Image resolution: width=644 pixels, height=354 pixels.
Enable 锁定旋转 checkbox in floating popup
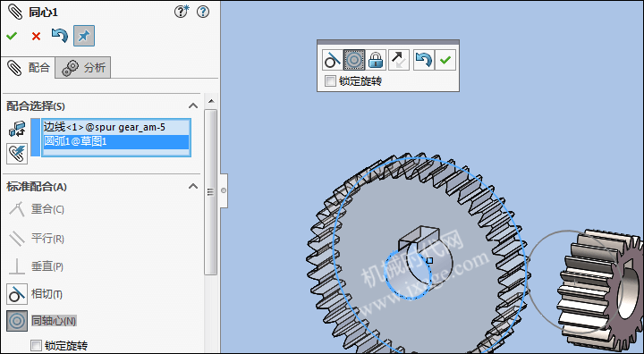pyautogui.click(x=330, y=81)
